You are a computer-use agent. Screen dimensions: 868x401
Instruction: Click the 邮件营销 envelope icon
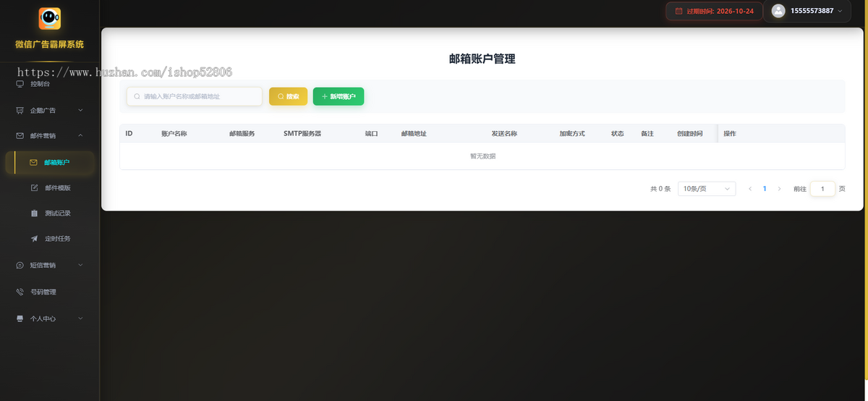click(x=20, y=135)
